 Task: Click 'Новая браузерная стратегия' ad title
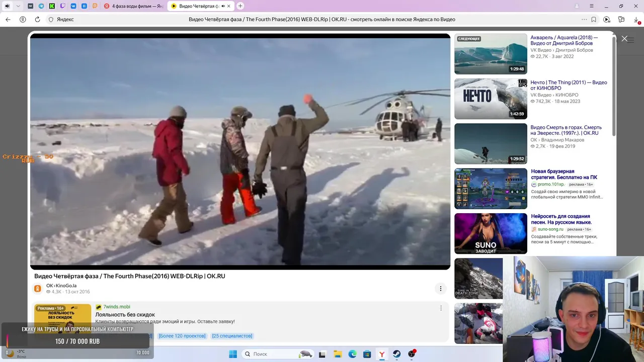tap(564, 174)
